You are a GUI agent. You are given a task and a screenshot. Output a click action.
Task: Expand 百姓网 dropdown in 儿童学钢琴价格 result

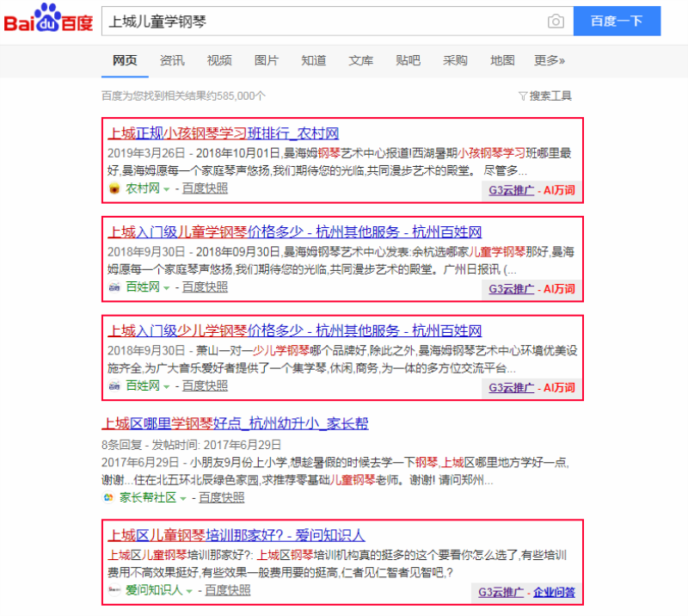[166, 288]
